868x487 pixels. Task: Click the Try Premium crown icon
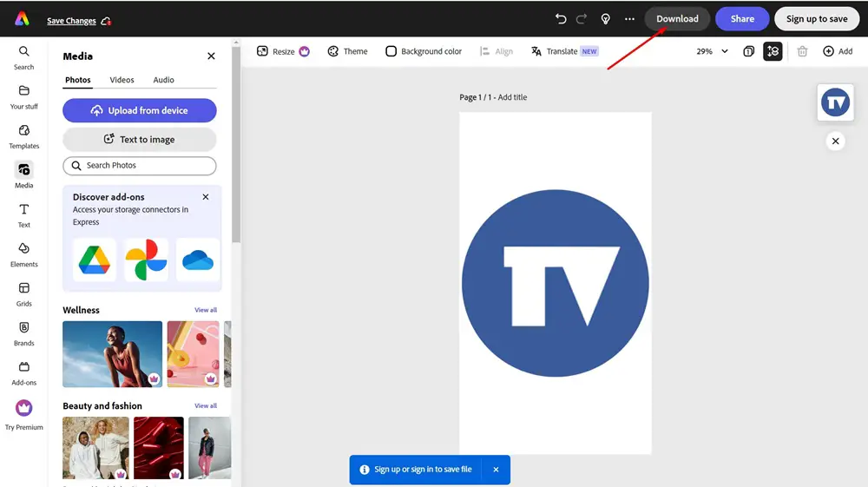pyautogui.click(x=23, y=408)
